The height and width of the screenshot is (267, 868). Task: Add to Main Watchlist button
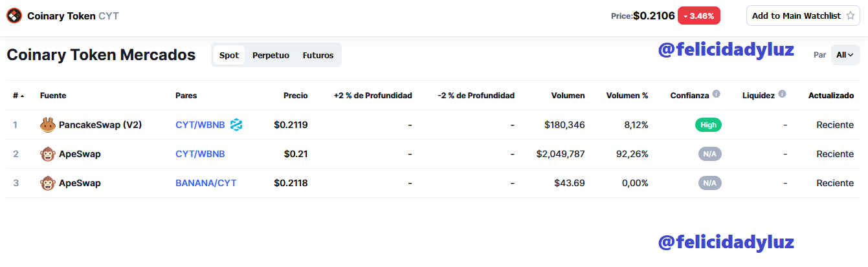click(803, 16)
